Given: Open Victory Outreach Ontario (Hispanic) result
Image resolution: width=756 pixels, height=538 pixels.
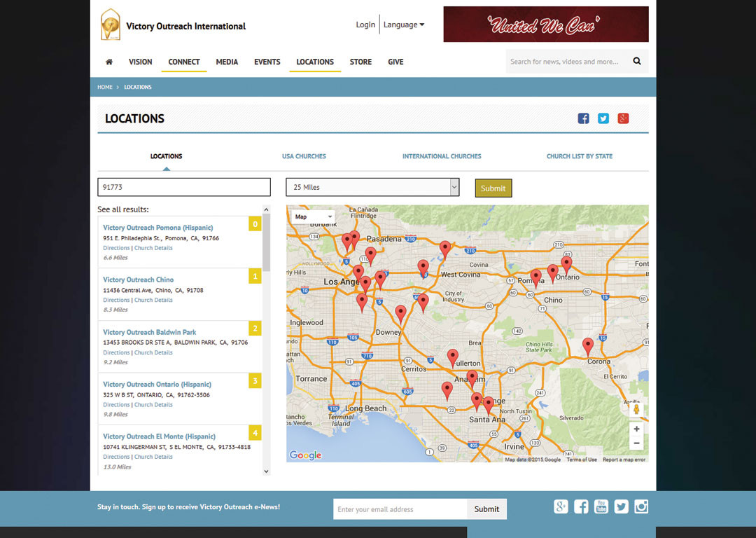Looking at the screenshot, I should pyautogui.click(x=157, y=384).
